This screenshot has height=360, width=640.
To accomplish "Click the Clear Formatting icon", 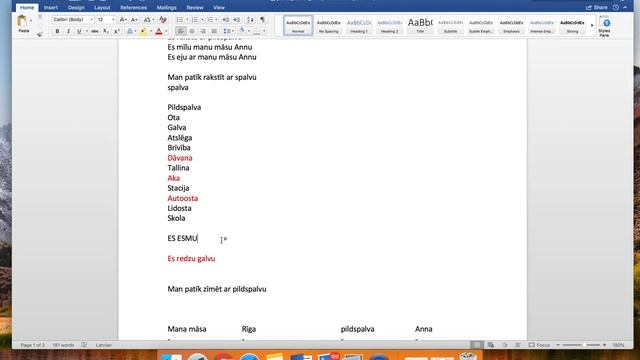I will (163, 20).
